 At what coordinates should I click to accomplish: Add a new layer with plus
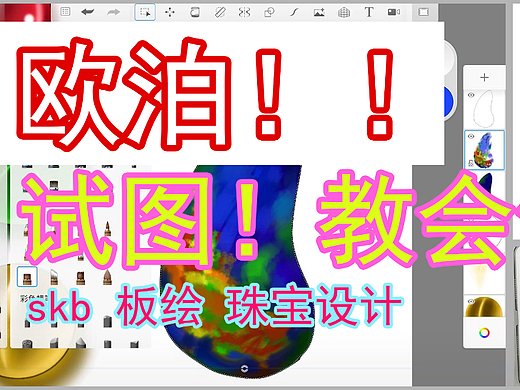pos(484,77)
